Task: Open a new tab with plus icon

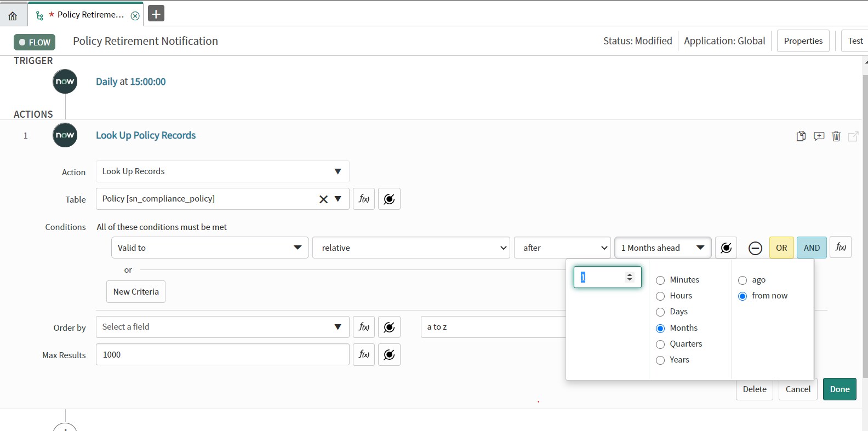Action: pos(156,14)
